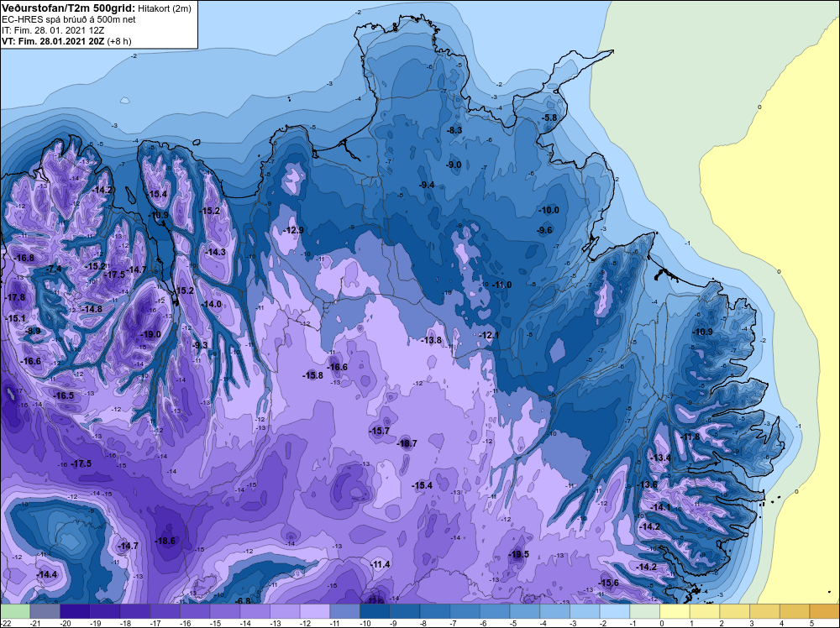Click the -11.8 temperature reading

click(x=690, y=437)
